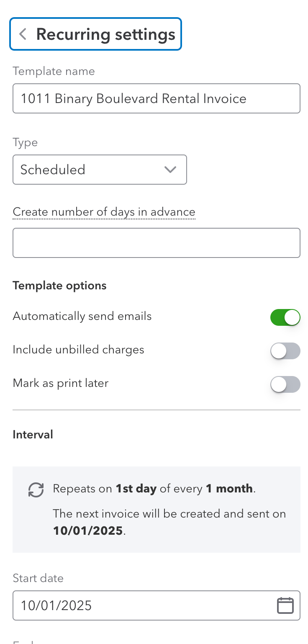Click the Start date text box
The height and width of the screenshot is (644, 308).
142,605
